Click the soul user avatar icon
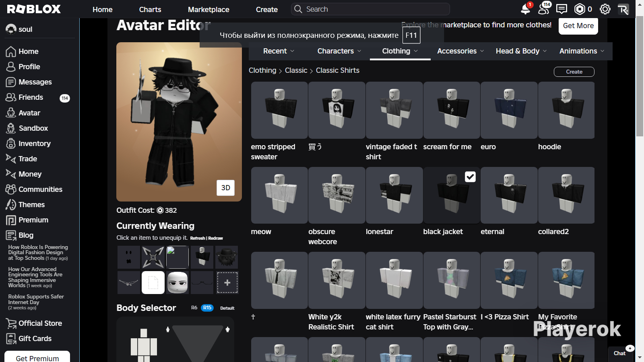 click(11, 29)
